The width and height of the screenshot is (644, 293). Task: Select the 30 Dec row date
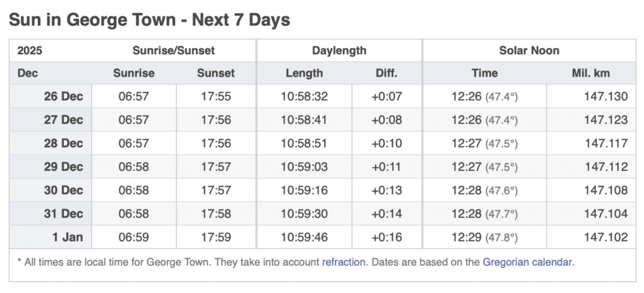[x=63, y=191]
